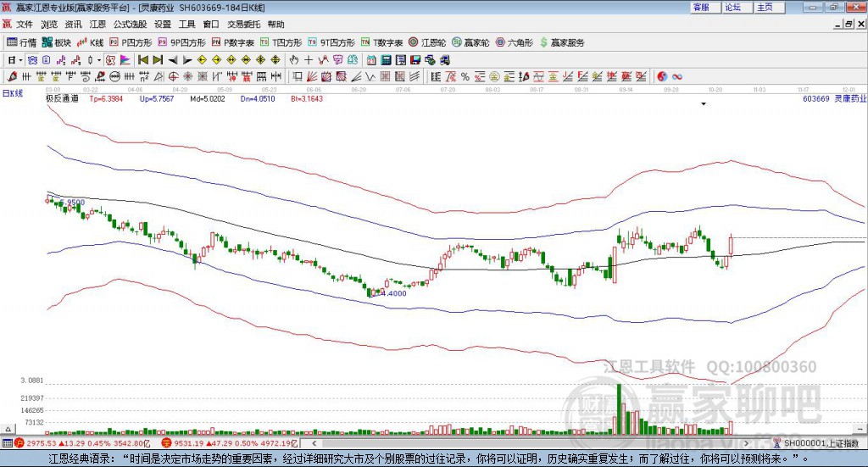Open the T四方形 tool
Screen dimensions: 868x467
[281, 42]
